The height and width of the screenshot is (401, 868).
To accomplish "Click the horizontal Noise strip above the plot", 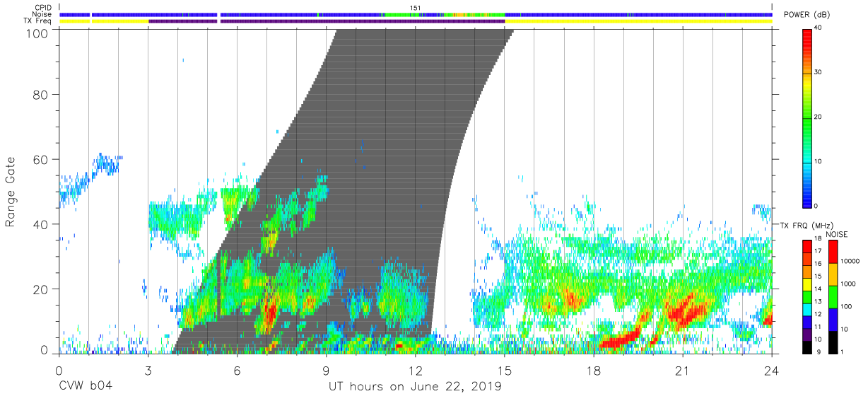I will pyautogui.click(x=416, y=15).
